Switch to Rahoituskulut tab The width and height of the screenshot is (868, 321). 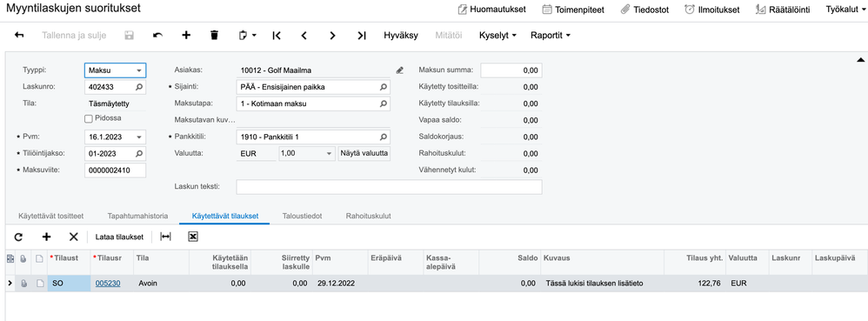click(368, 216)
